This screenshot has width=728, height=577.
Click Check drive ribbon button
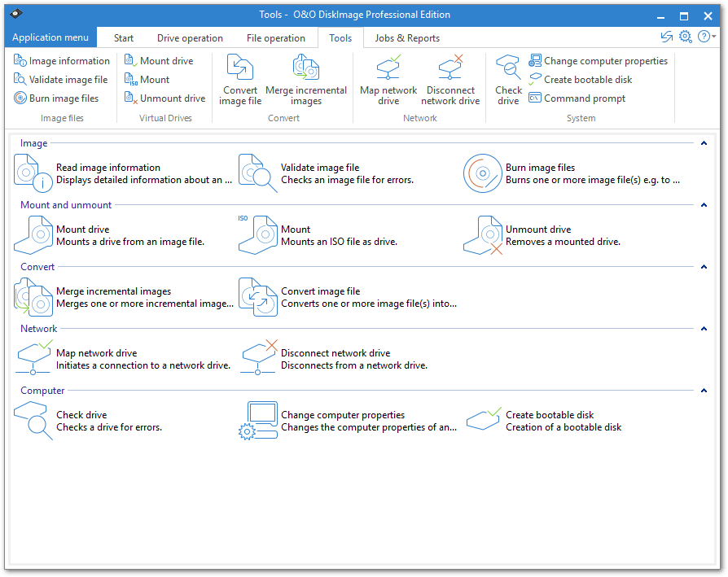[x=508, y=80]
